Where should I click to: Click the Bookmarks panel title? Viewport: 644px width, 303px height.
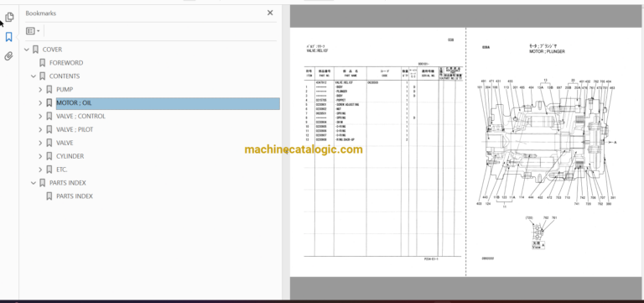pyautogui.click(x=40, y=13)
